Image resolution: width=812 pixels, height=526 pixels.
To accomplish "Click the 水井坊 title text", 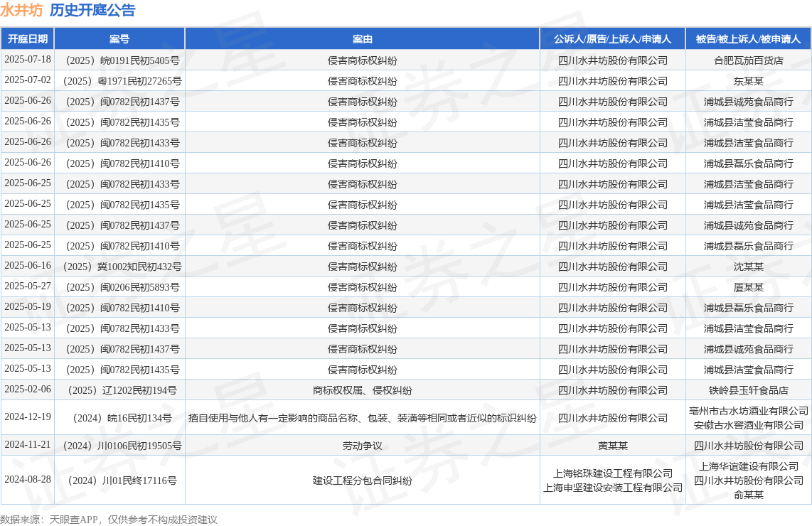I will coord(21,11).
